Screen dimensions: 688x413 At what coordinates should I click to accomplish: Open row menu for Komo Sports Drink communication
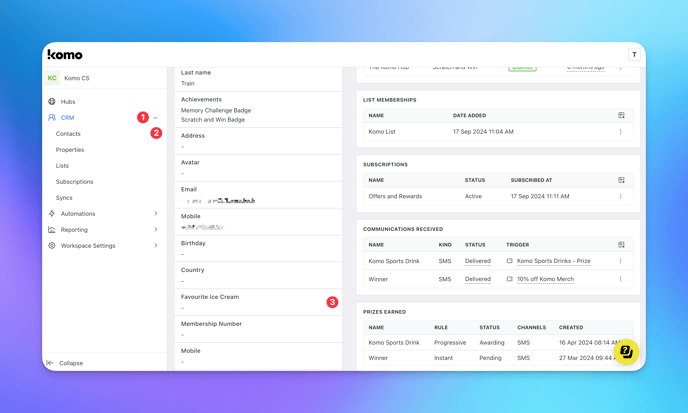click(x=620, y=261)
